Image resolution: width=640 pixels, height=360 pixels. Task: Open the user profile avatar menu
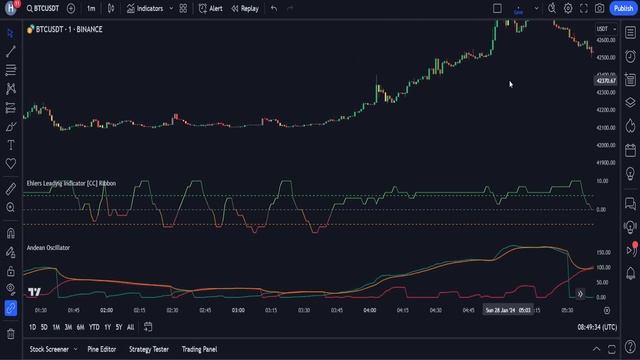coord(11,9)
